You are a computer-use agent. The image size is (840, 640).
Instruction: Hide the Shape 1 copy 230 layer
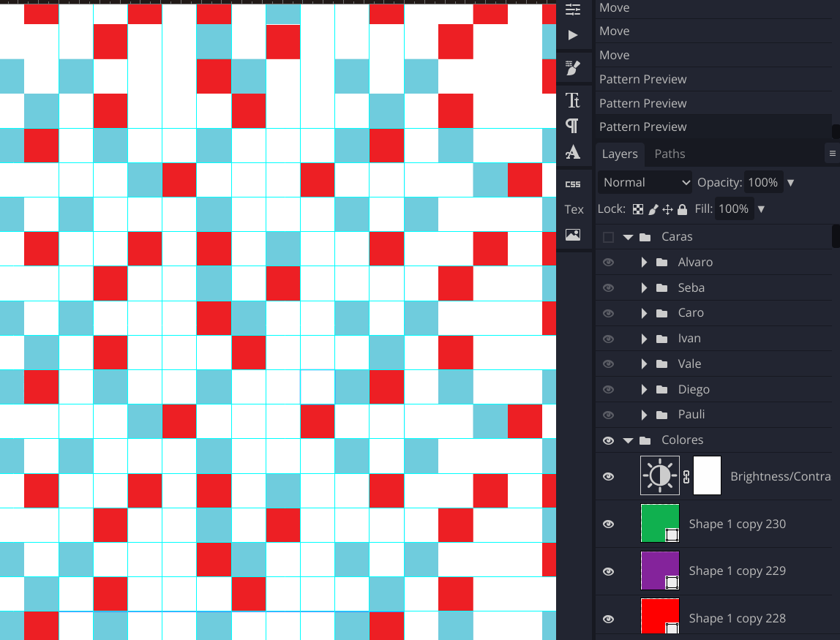point(608,524)
